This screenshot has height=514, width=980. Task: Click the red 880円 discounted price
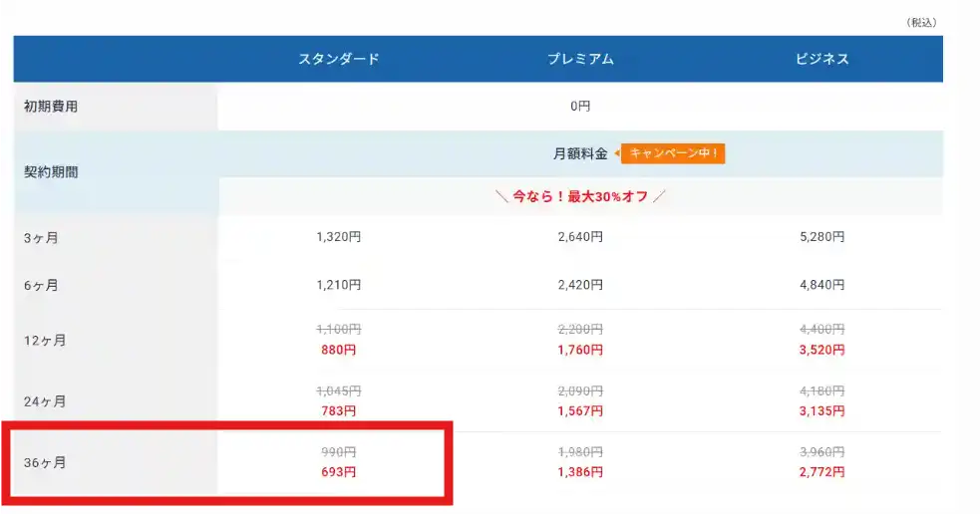pyautogui.click(x=339, y=350)
